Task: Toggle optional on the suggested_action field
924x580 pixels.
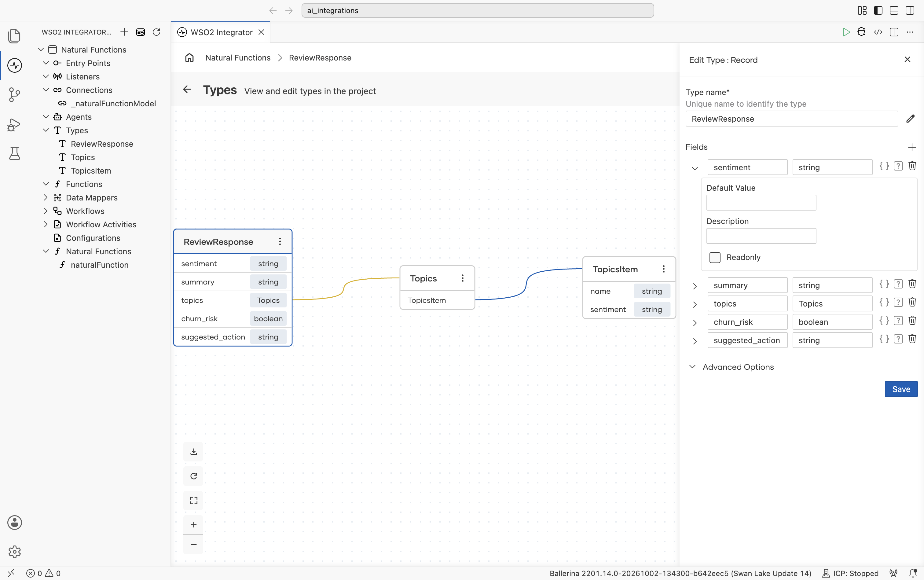Action: tap(898, 339)
